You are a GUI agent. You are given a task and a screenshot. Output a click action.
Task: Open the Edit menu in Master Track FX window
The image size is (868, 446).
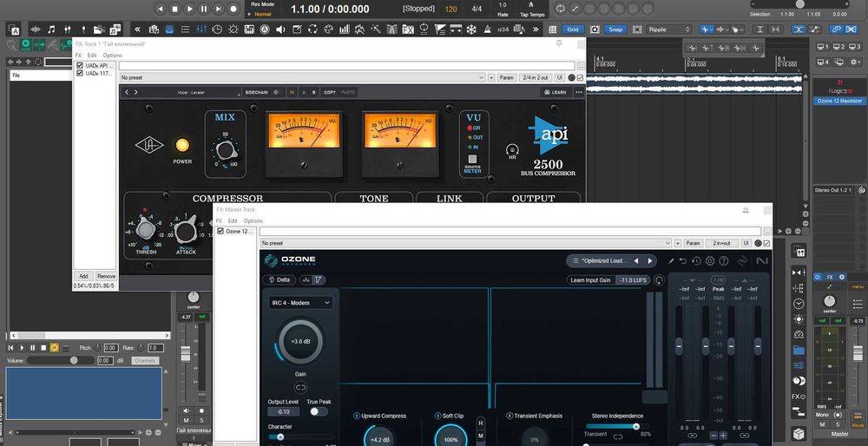[x=233, y=220]
